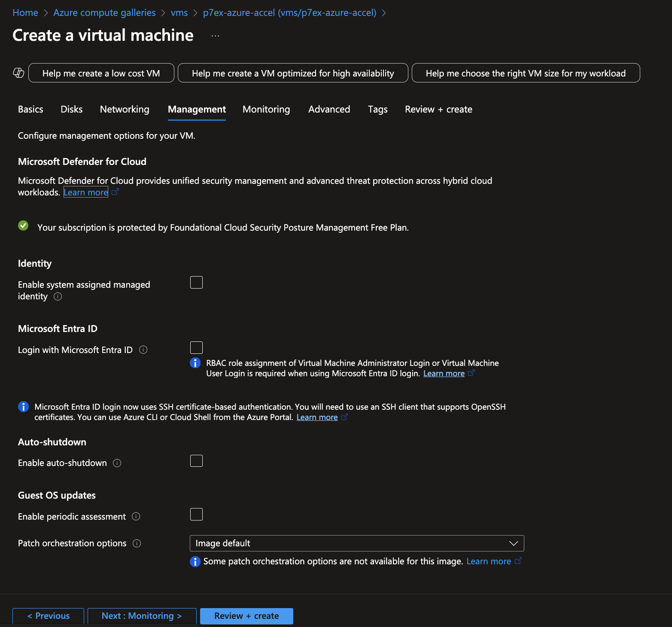Open the Azure compute galleries breadcrumb link
The image size is (672, 627).
[104, 13]
